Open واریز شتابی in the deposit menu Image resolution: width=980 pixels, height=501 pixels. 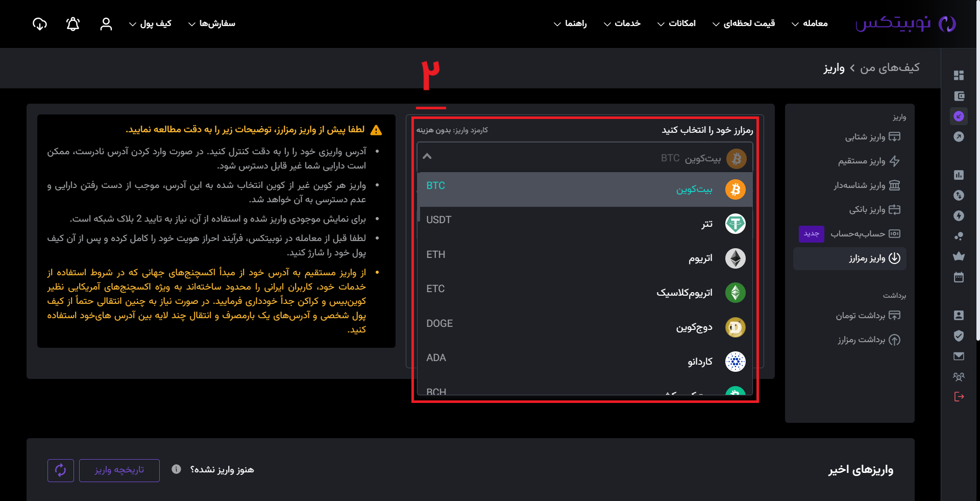872,137
